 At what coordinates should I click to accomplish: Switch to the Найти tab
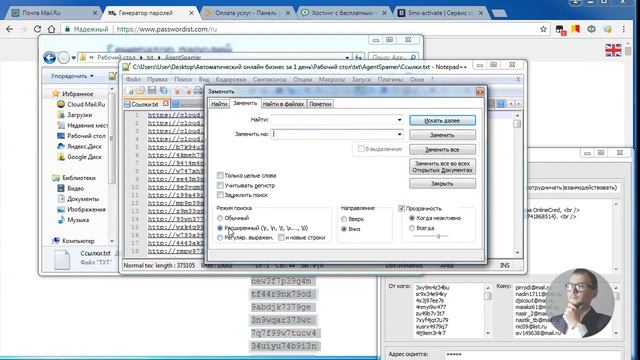219,104
